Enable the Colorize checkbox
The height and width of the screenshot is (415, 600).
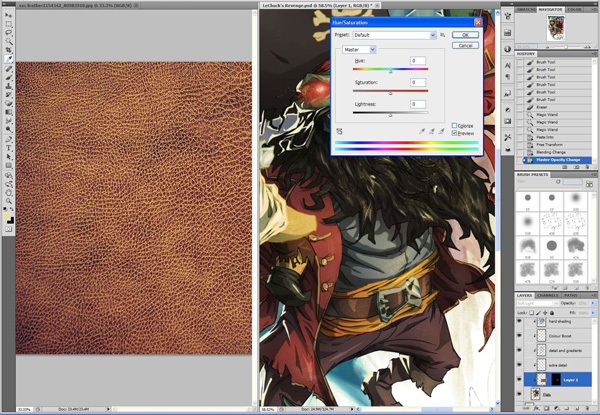click(x=454, y=125)
